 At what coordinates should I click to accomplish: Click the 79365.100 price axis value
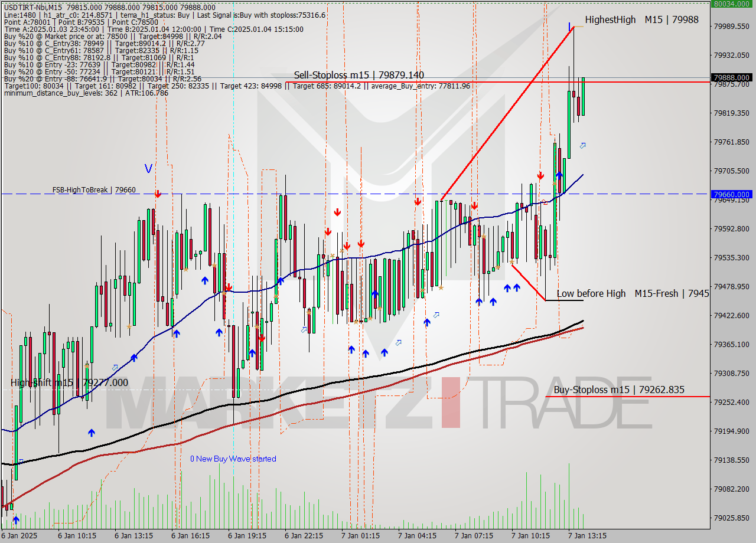click(x=732, y=344)
